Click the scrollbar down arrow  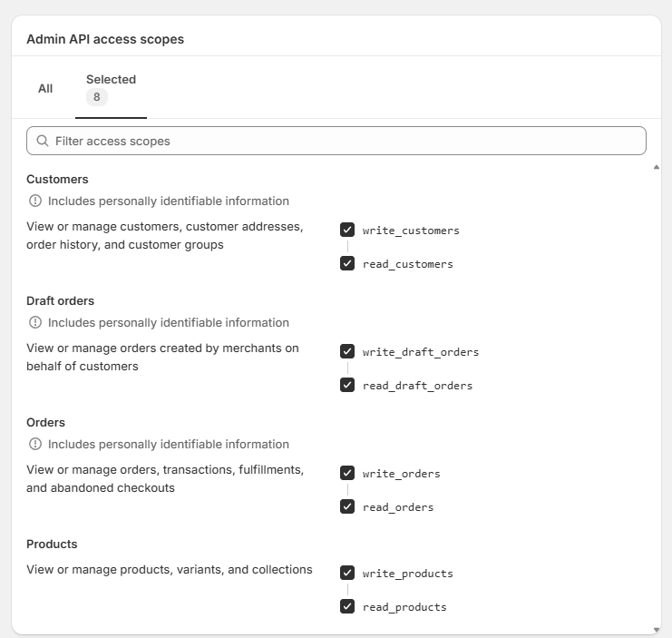[x=657, y=629]
